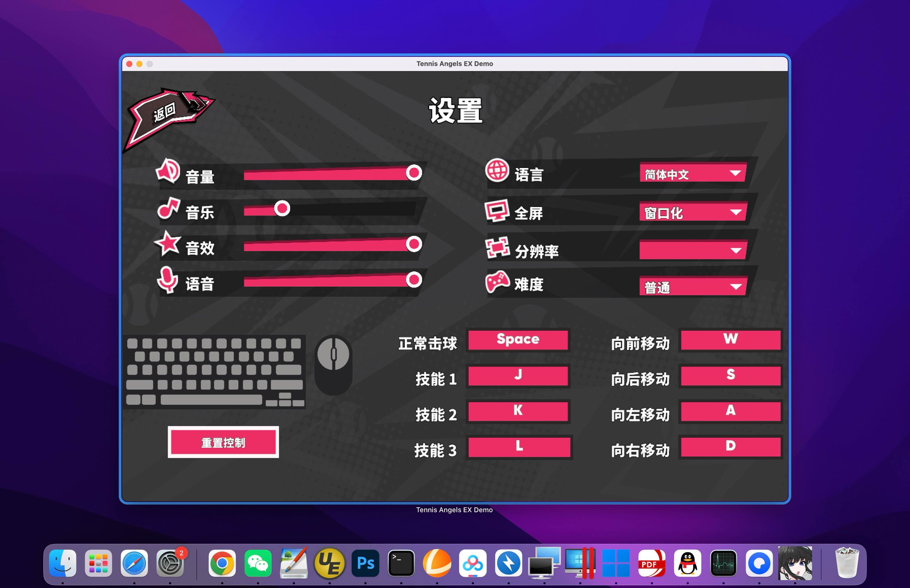Viewport: 910px width, 588px height.
Task: Open the 简体中文 language dropdown
Action: point(693,174)
